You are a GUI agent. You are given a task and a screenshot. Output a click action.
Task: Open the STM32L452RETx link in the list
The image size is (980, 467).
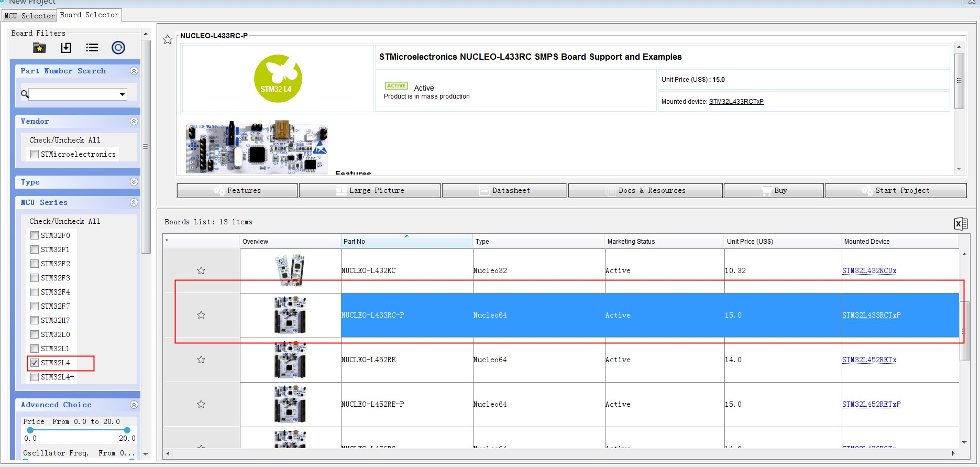click(x=869, y=360)
